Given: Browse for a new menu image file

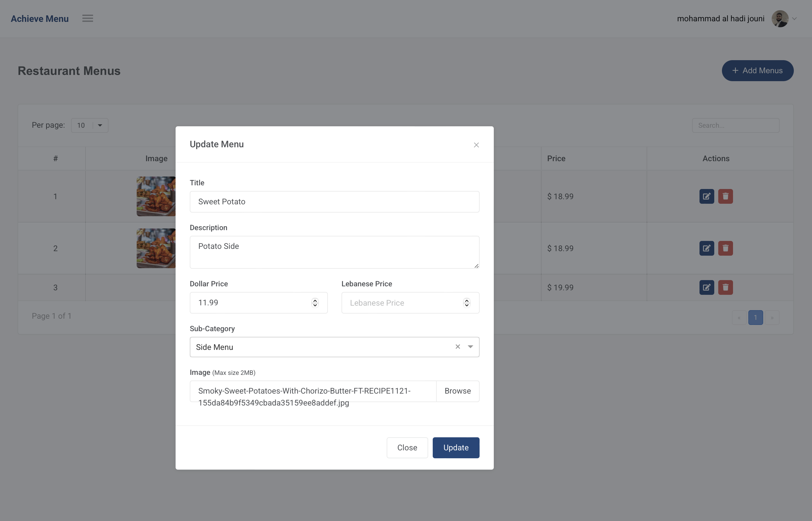Looking at the screenshot, I should pos(457,391).
